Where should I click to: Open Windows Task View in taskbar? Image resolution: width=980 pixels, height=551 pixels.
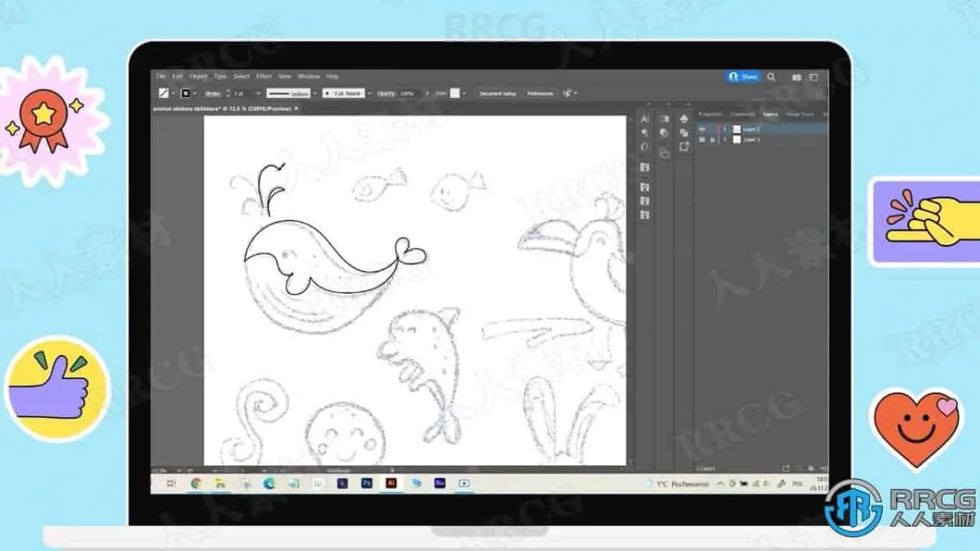coord(171,483)
